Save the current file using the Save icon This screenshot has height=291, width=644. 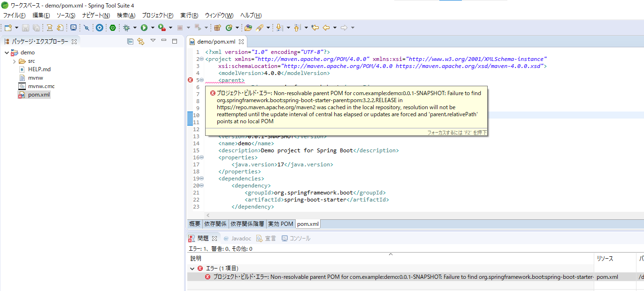pos(25,28)
